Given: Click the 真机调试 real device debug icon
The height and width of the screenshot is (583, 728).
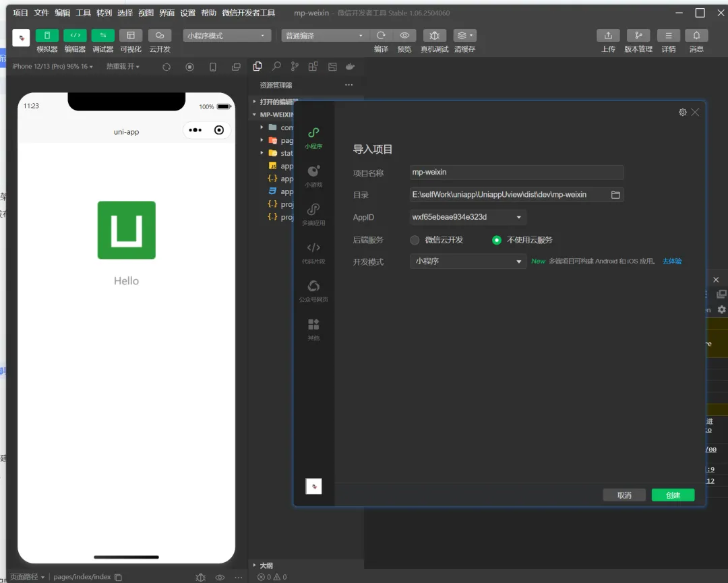Looking at the screenshot, I should tap(434, 36).
